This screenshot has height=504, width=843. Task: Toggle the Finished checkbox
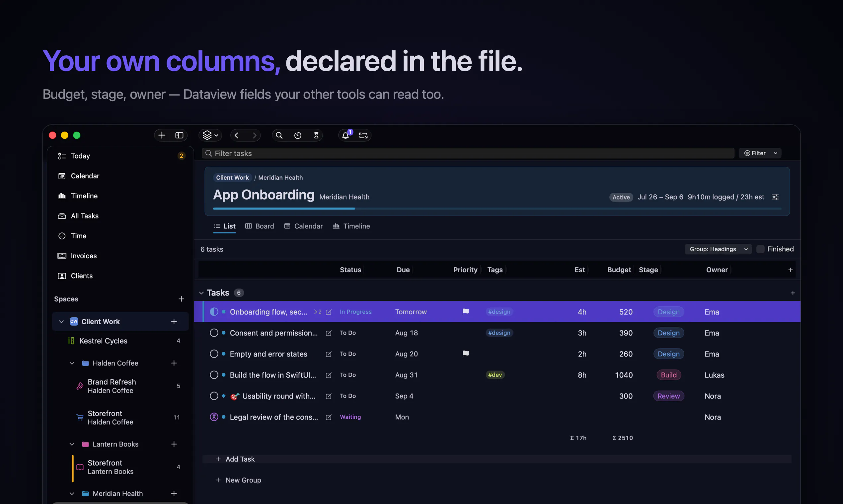tap(760, 249)
